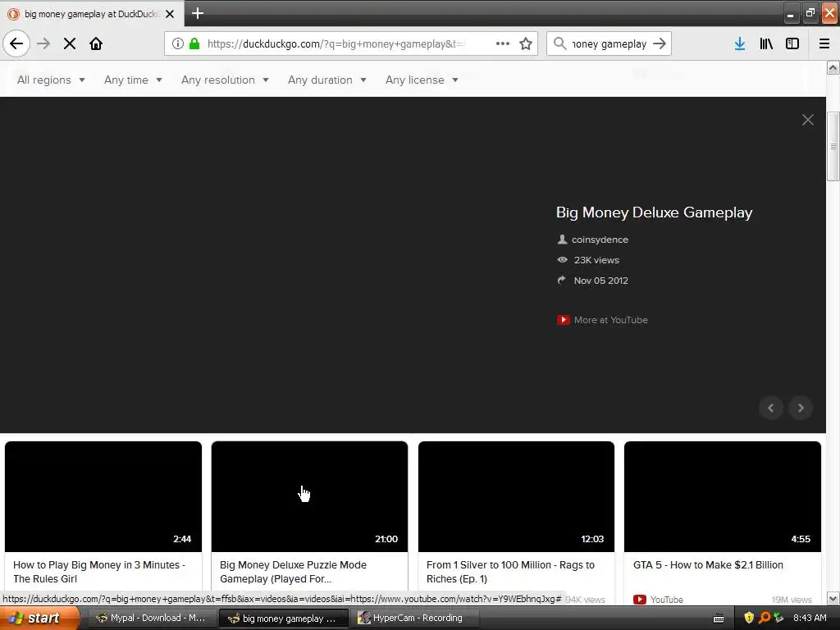
Task: Go to previous video with left chevron
Action: click(x=771, y=409)
